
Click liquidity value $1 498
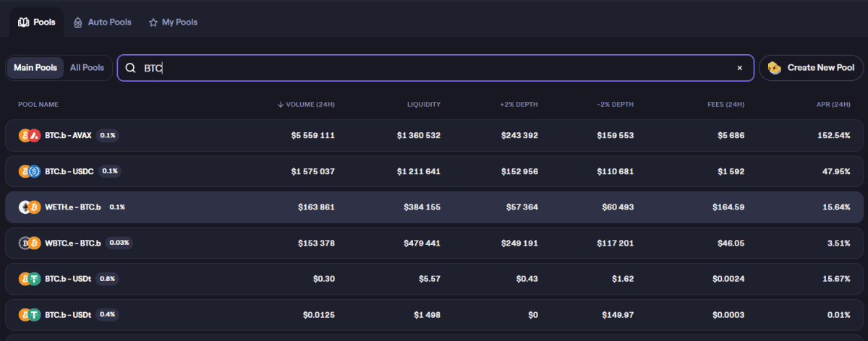[x=426, y=314]
